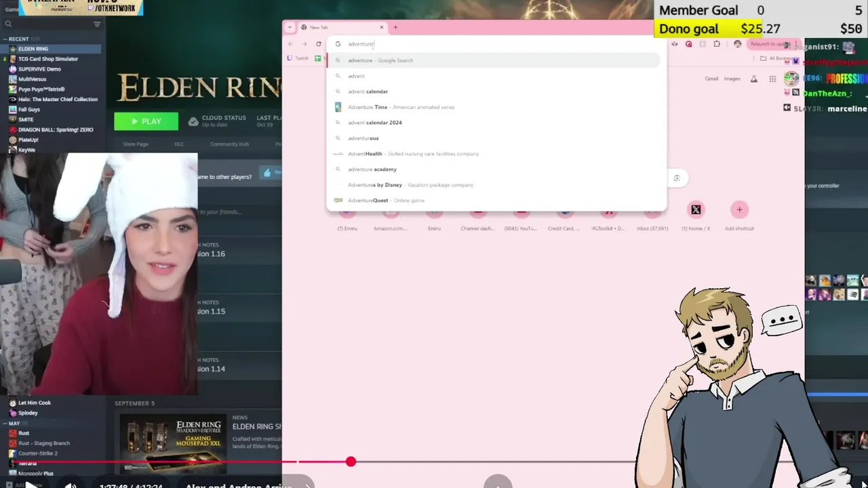Image resolution: width=868 pixels, height=488 pixels.
Task: Choose the 'advent' search suggestion
Action: 493,76
